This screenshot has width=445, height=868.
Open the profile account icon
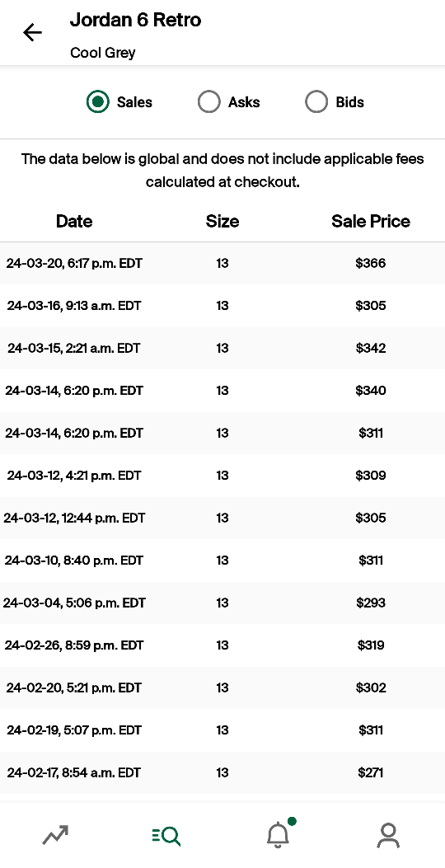pos(388,835)
